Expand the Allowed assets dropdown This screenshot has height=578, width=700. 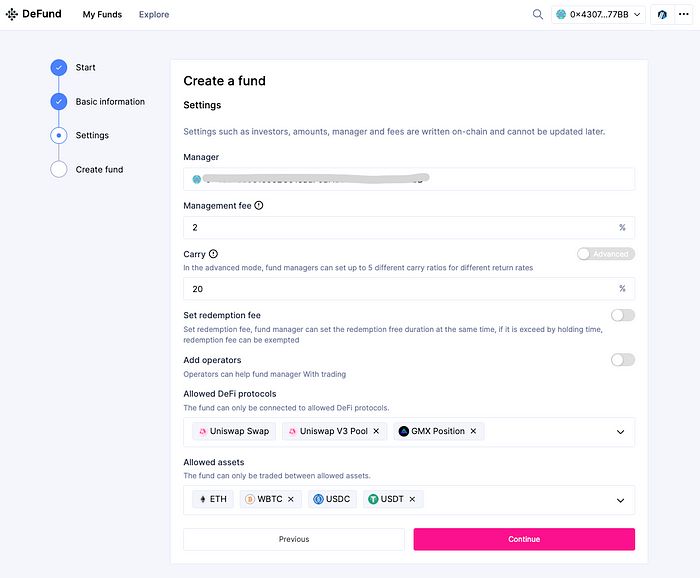pyautogui.click(x=620, y=500)
